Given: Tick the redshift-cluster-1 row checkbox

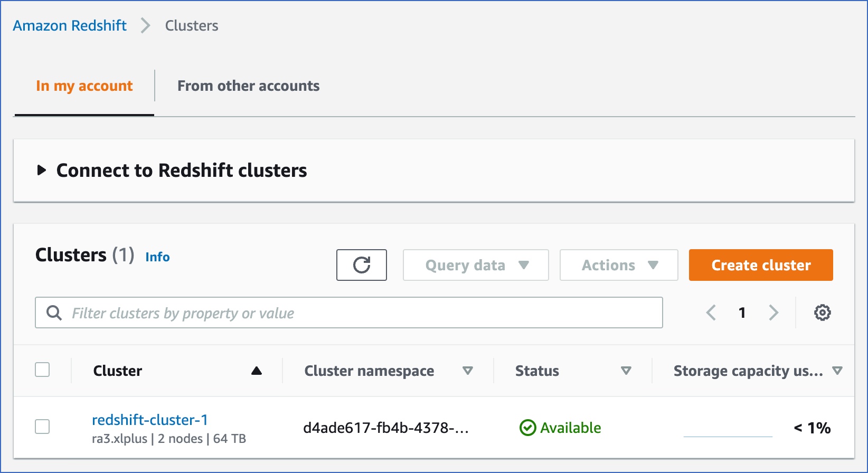Looking at the screenshot, I should 42,427.
